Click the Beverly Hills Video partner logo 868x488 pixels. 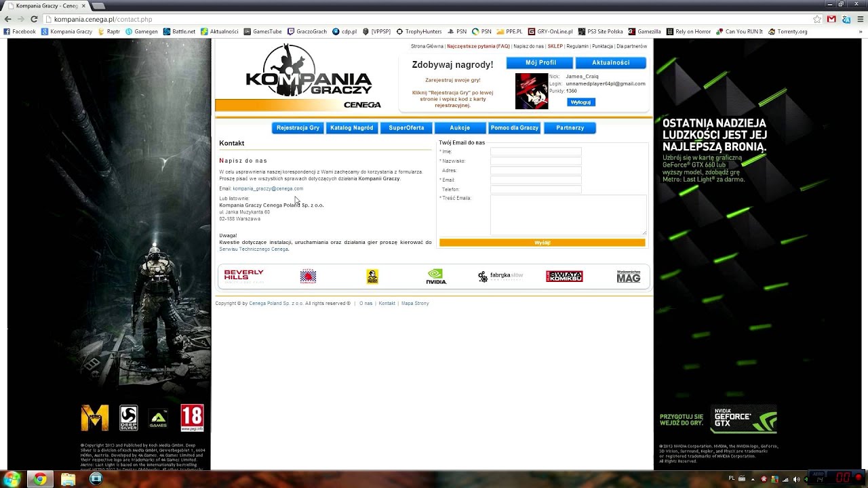[244, 276]
